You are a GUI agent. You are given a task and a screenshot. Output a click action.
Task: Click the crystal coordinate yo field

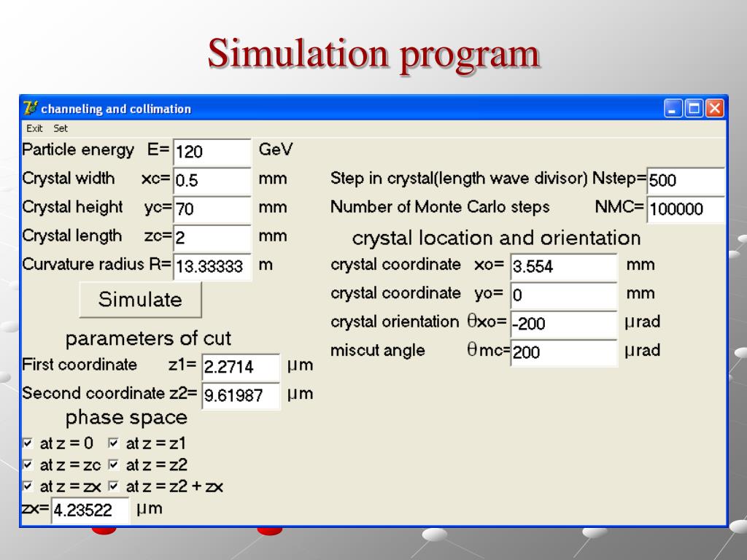point(564,295)
